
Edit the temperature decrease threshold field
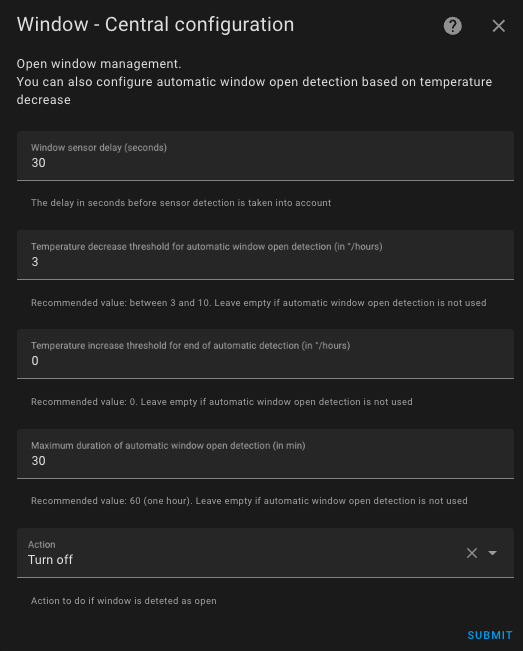[x=265, y=255]
